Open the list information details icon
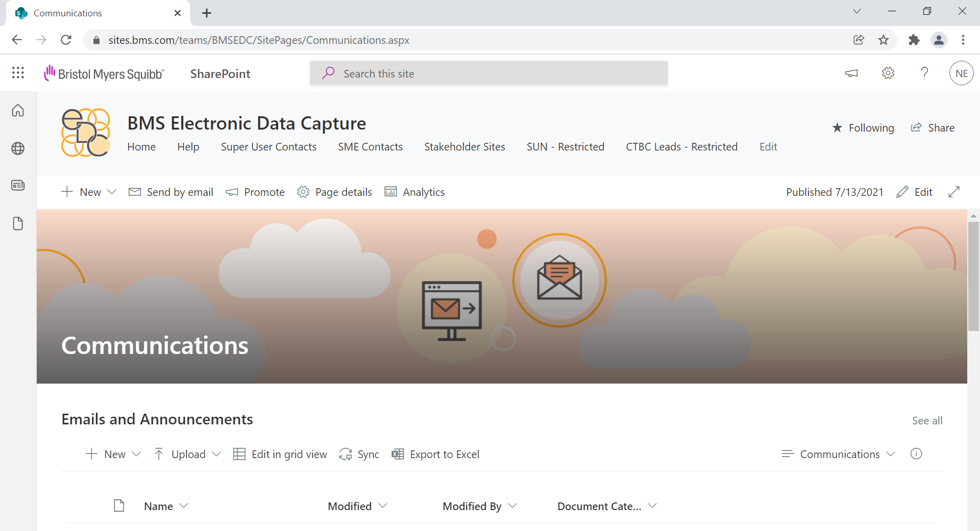This screenshot has height=531, width=980. pyautogui.click(x=916, y=454)
